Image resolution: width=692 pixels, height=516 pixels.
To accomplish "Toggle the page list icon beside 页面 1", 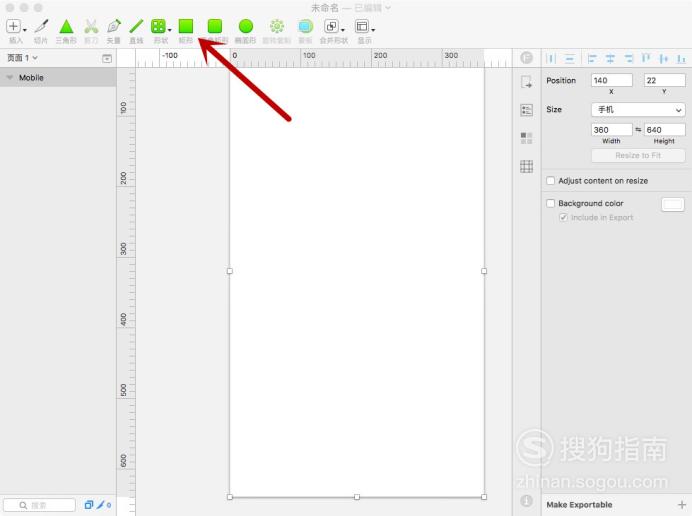I will click(107, 58).
